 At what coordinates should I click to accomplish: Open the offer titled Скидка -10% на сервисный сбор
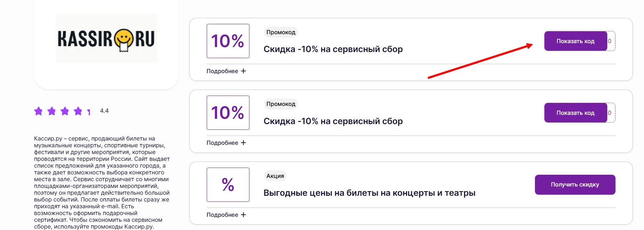coord(333,49)
